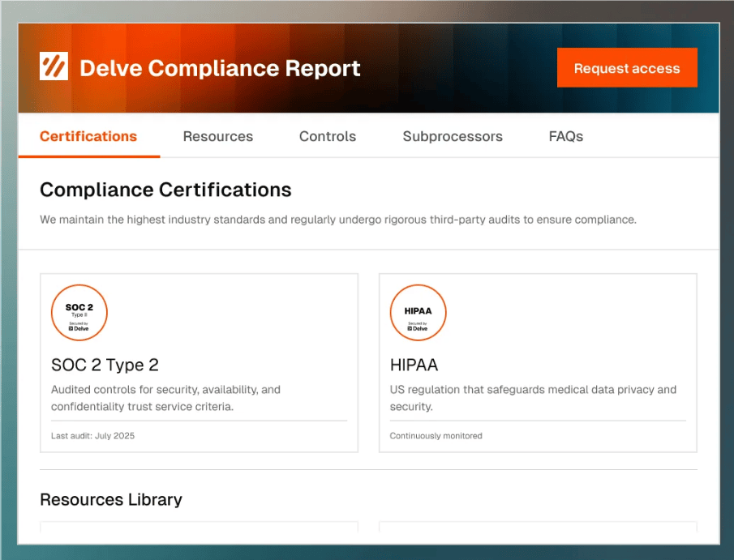
Task: Open the HIPAA compliance card
Action: 537,362
